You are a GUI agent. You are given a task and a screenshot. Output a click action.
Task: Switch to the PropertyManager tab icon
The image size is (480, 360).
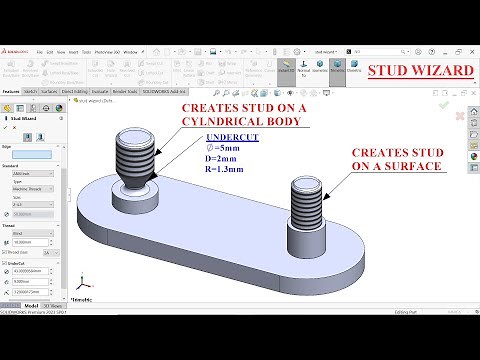coord(20,108)
